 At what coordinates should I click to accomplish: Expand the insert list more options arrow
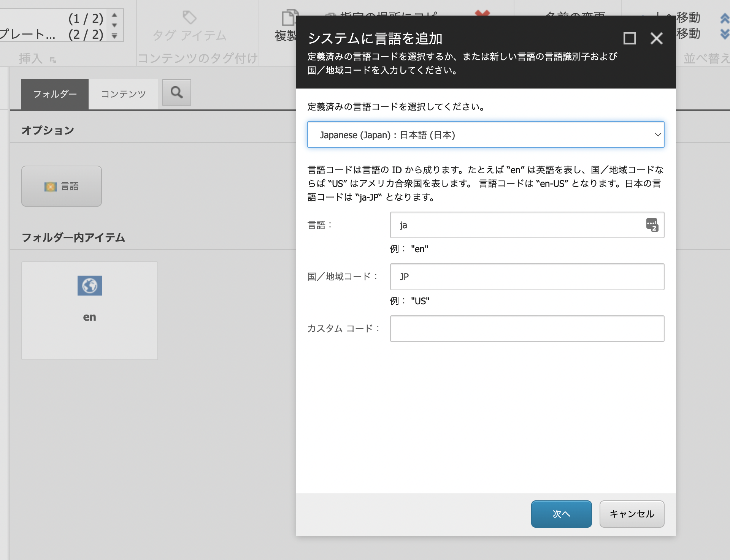click(114, 36)
